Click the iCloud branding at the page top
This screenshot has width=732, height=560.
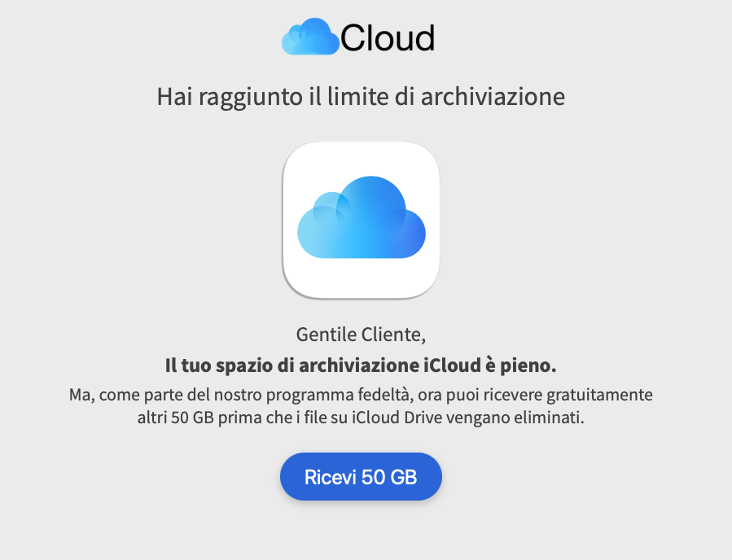358,36
